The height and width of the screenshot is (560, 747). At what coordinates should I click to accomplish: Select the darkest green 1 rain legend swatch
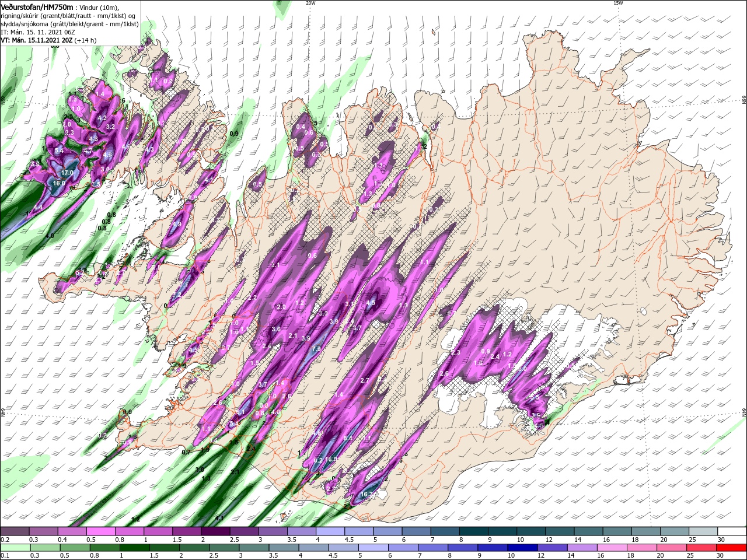pos(135,548)
